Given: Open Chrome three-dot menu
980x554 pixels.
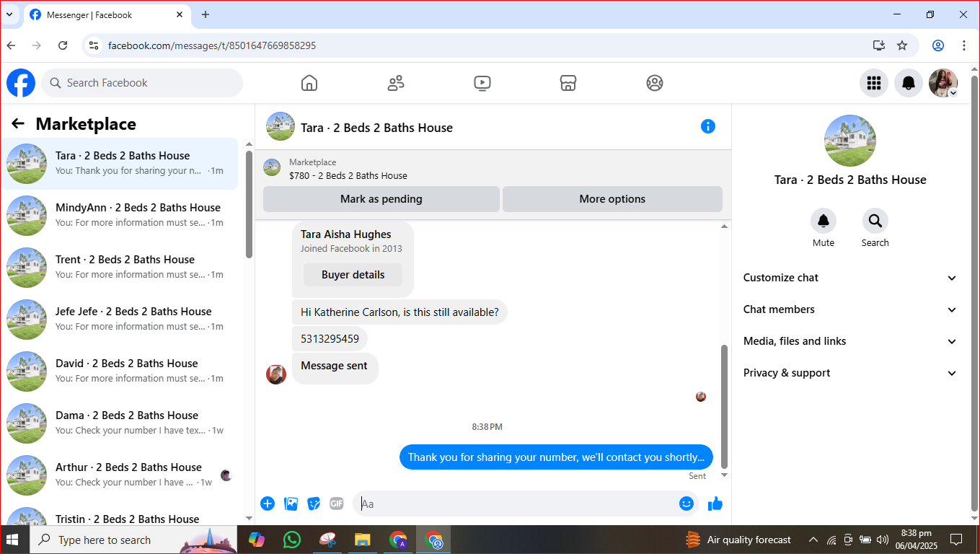Looking at the screenshot, I should (x=964, y=45).
